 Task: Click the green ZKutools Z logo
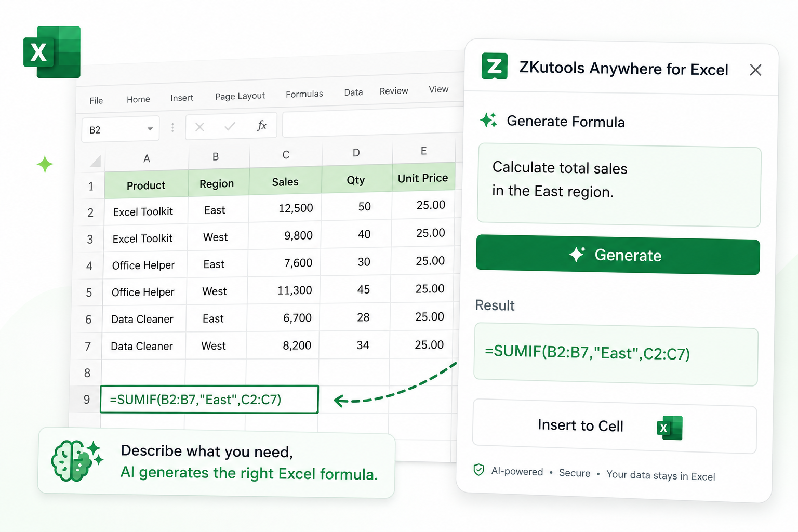494,66
